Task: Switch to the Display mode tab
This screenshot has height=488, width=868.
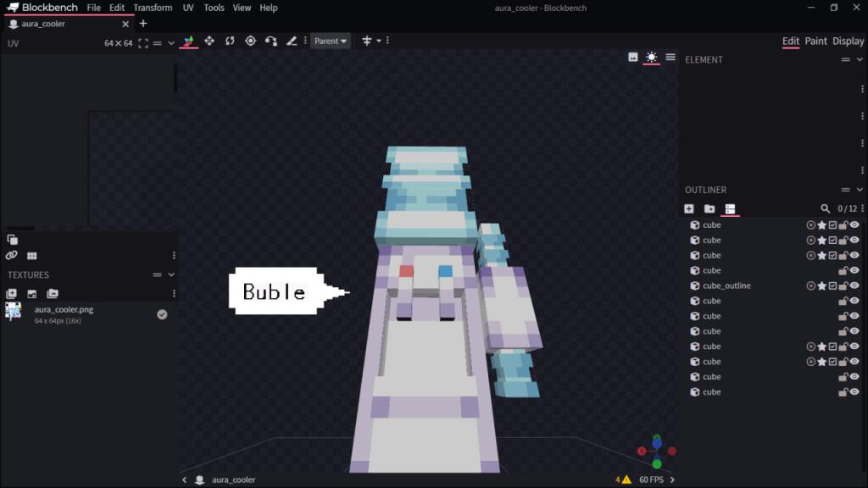Action: (848, 41)
